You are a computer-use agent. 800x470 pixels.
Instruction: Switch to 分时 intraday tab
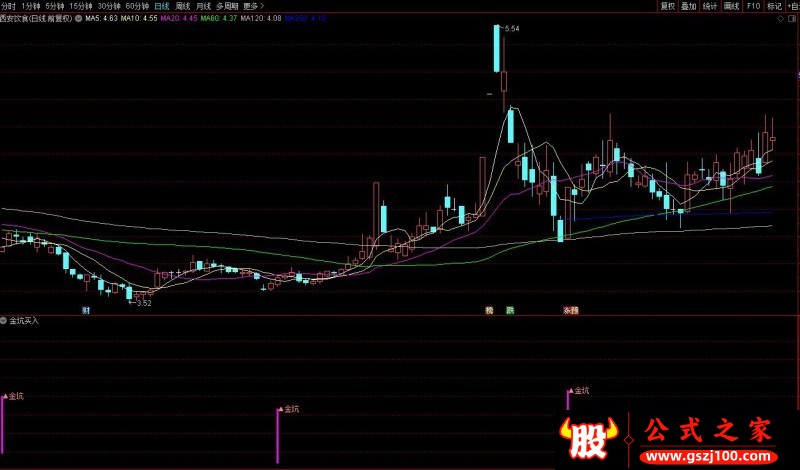(x=8, y=6)
